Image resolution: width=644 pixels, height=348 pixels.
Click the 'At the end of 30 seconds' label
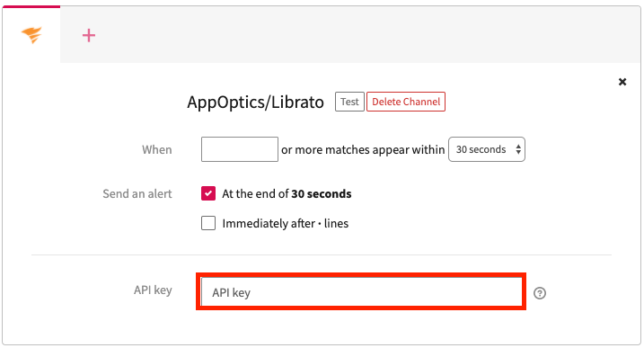(x=287, y=193)
